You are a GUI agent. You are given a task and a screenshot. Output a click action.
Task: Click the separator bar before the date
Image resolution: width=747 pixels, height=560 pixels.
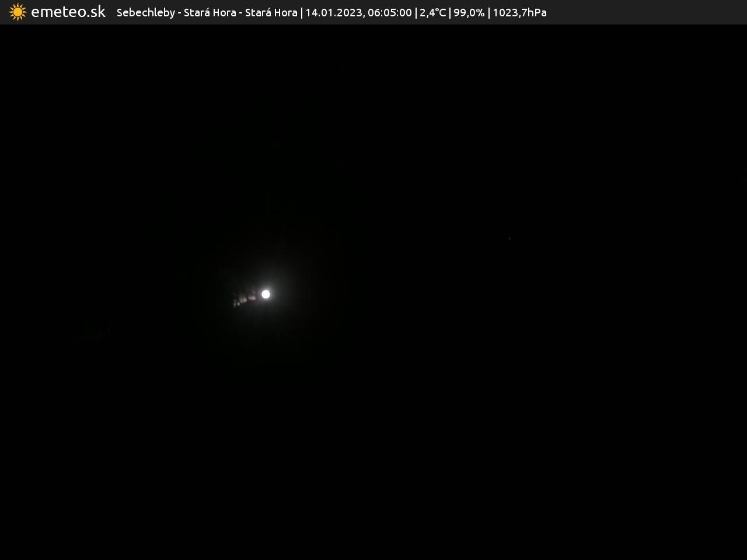point(302,12)
